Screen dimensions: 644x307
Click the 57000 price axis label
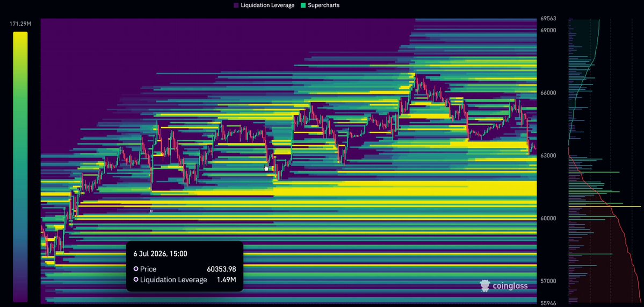548,281
